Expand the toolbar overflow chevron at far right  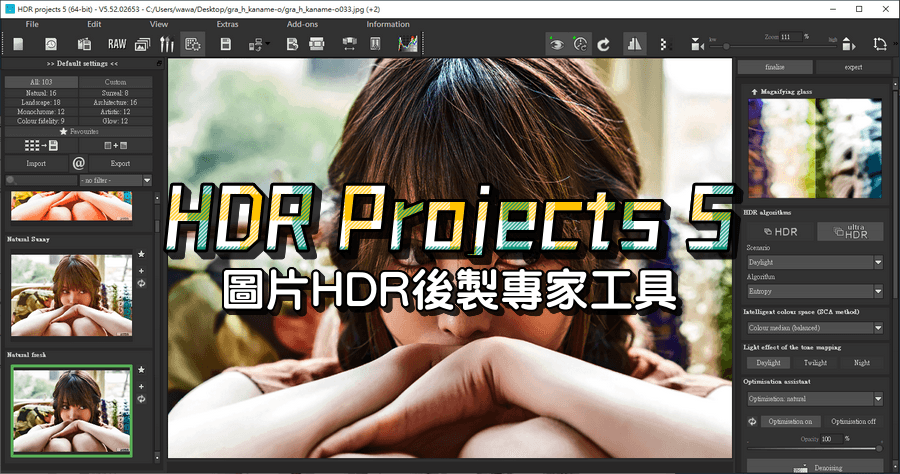click(895, 44)
